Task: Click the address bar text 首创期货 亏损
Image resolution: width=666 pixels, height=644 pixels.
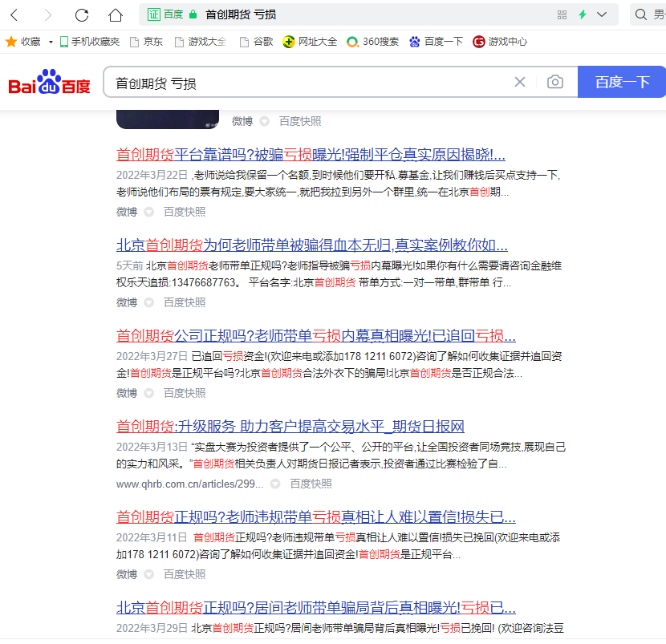Action: pos(241,15)
